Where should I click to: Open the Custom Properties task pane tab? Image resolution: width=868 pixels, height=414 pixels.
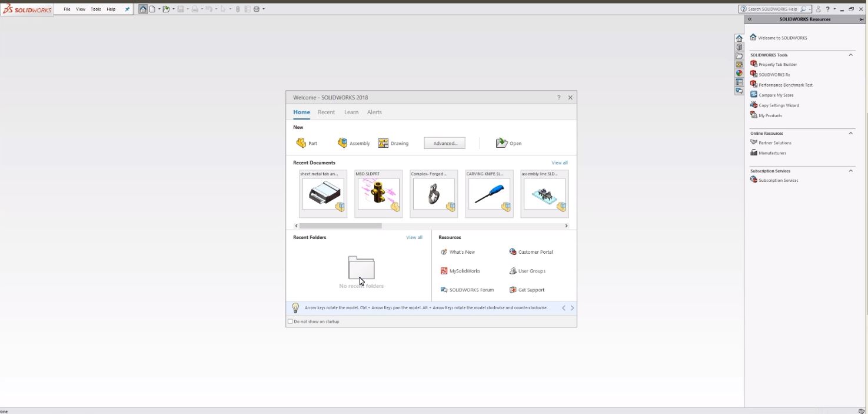click(739, 82)
